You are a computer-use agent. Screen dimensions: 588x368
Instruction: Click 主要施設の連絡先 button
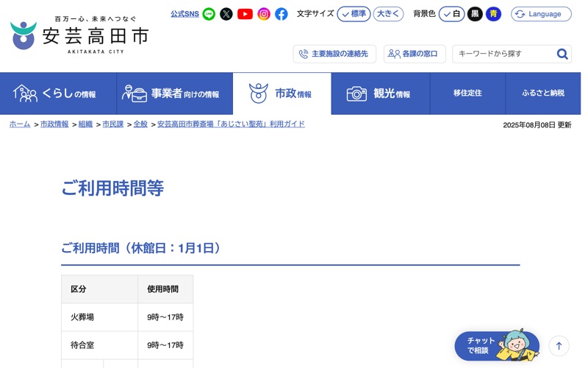[x=334, y=54]
